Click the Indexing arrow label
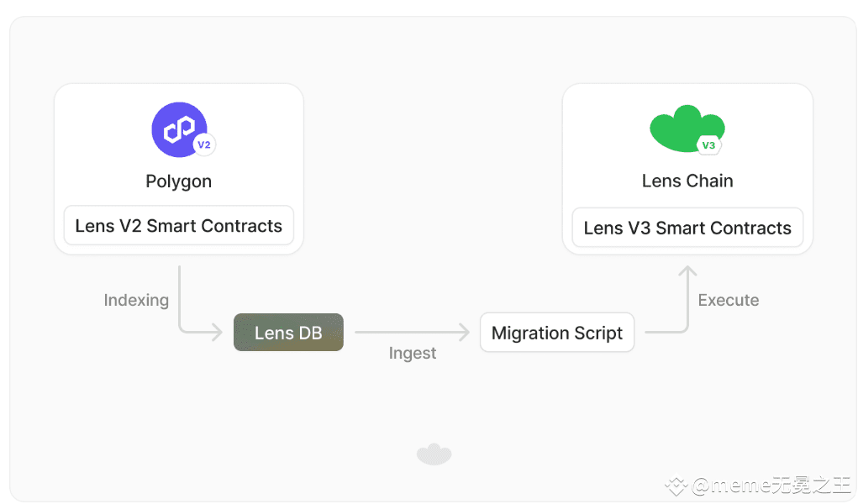Image resolution: width=858 pixels, height=504 pixels. point(136,300)
